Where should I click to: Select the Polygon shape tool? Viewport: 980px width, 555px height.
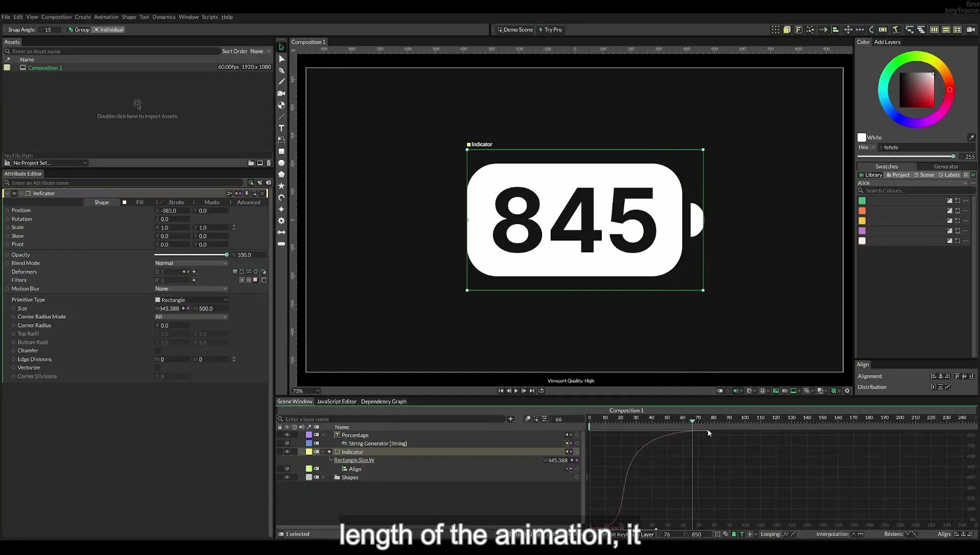pos(281,174)
